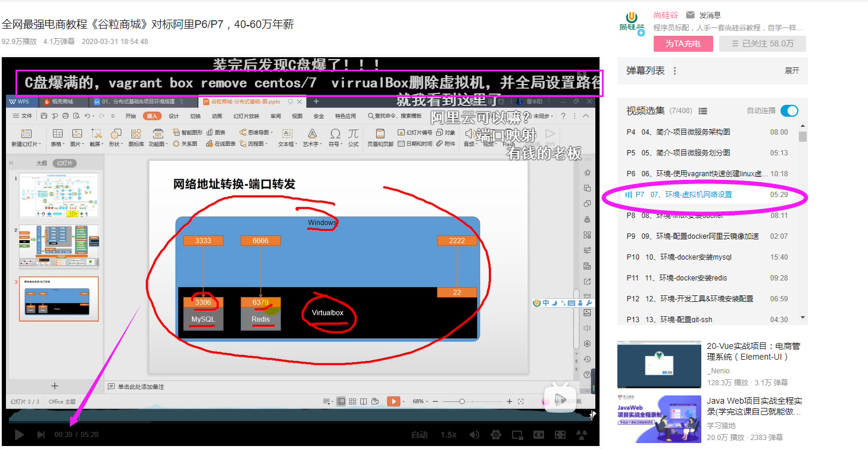Select P12 12、环境-开发工具&环境安装配置 episode
868x449 pixels.
pos(707,299)
